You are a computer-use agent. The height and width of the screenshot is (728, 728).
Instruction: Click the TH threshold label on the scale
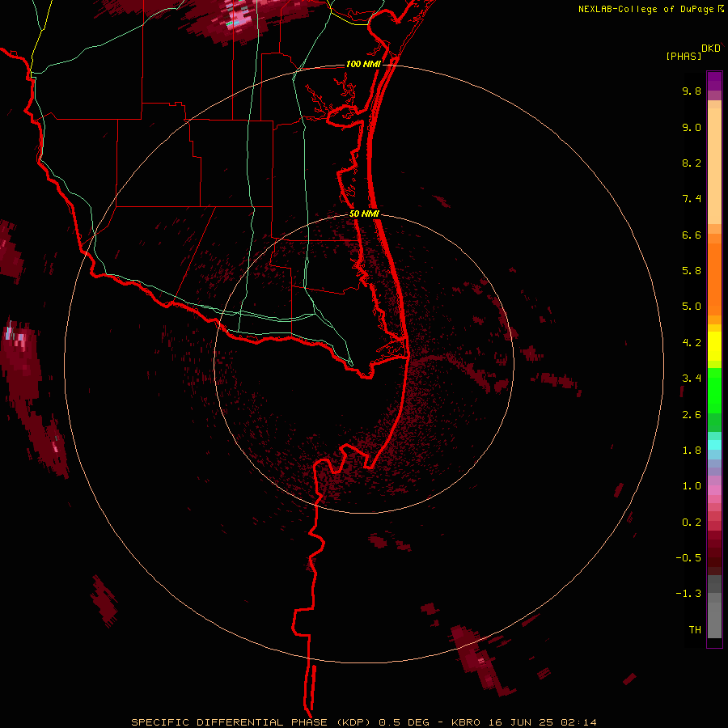tap(695, 630)
